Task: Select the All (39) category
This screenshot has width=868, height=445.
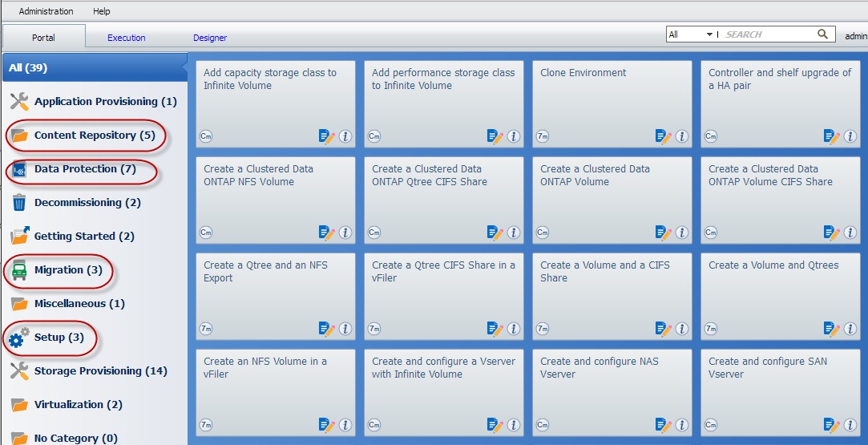Action: [x=94, y=67]
